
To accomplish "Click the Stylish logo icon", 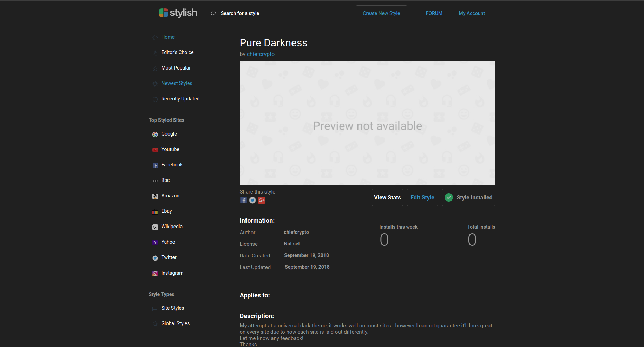I will pyautogui.click(x=163, y=13).
